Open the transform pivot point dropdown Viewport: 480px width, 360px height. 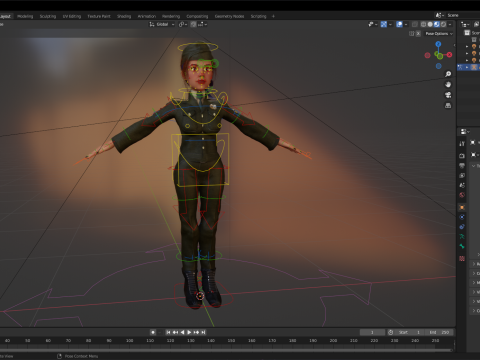point(183,24)
